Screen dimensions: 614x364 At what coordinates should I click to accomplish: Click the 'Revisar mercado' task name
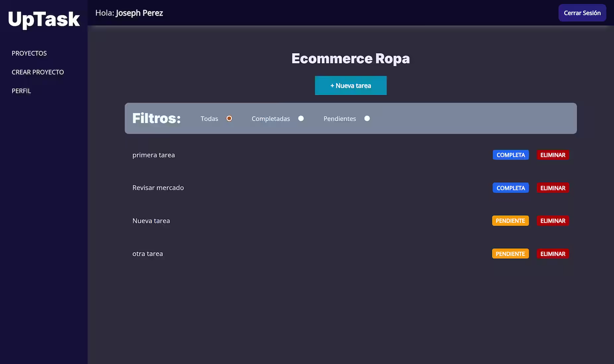click(x=158, y=188)
